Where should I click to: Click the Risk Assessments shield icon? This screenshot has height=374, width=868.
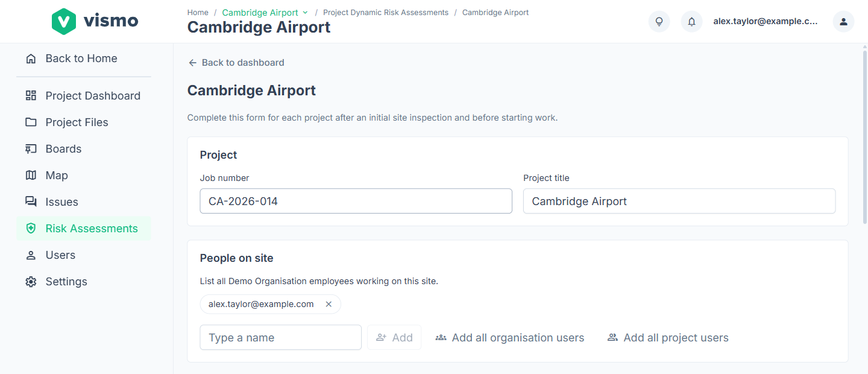(x=31, y=229)
